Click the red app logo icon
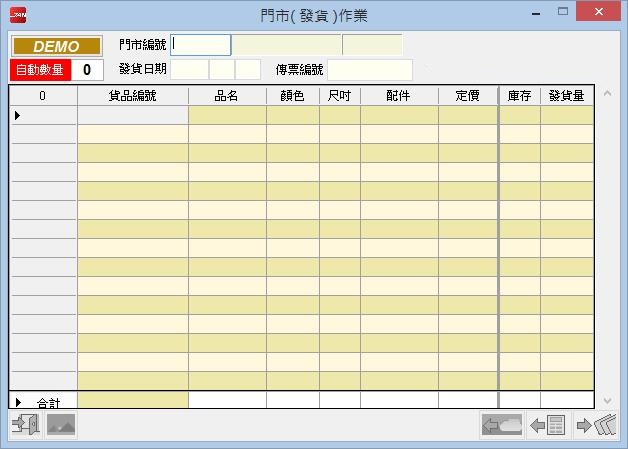 [18, 15]
